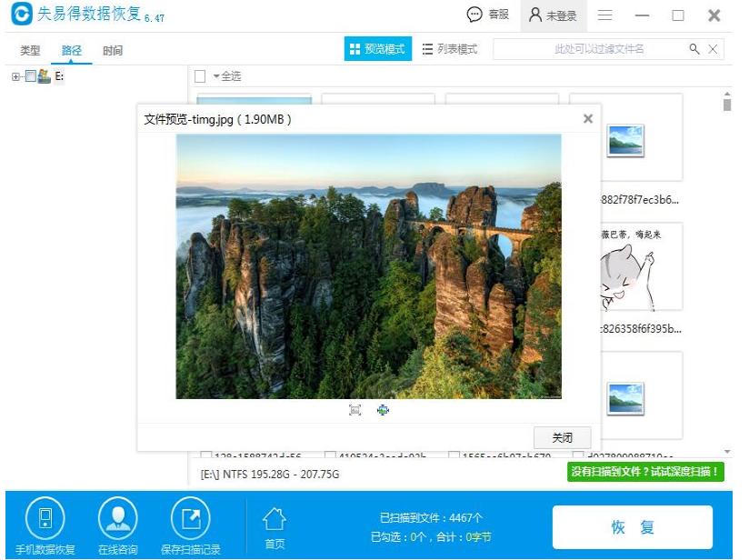
Task: Click search magnifier icon in filter box
Action: [694, 49]
